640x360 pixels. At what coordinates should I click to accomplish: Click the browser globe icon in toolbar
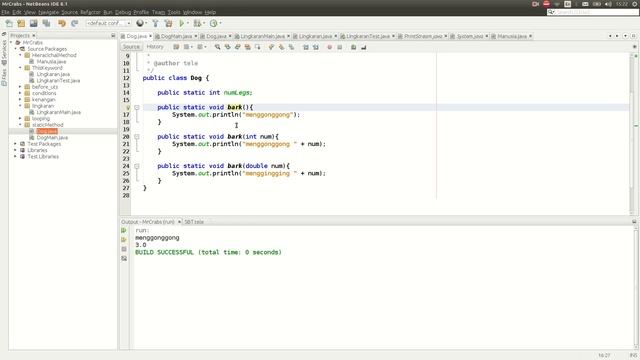click(140, 23)
